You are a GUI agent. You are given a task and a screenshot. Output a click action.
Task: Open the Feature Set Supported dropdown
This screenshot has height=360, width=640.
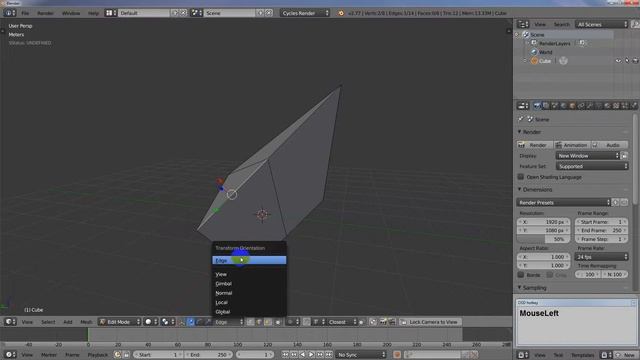(x=592, y=166)
